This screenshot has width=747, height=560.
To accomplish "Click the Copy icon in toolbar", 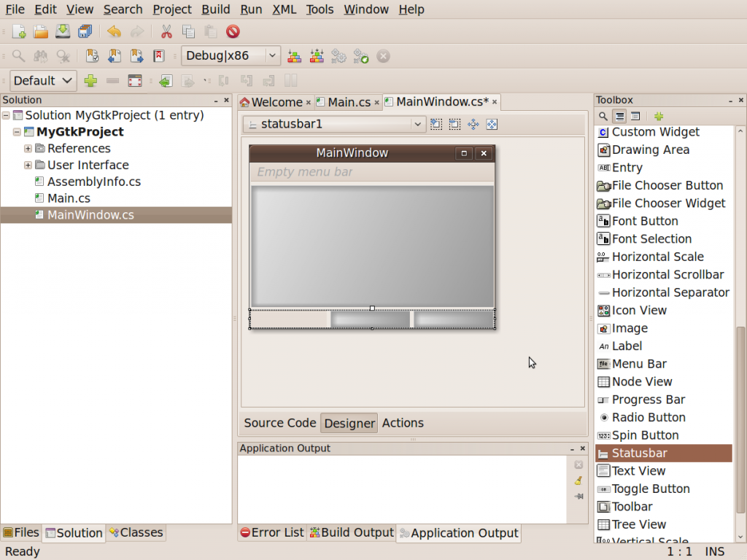I will [x=188, y=31].
